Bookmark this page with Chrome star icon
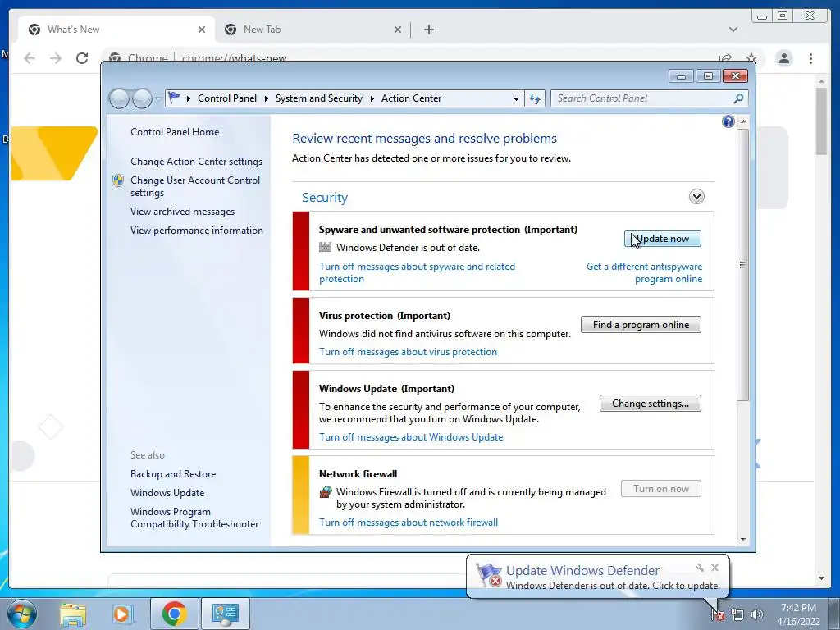The image size is (840, 630). pos(751,58)
